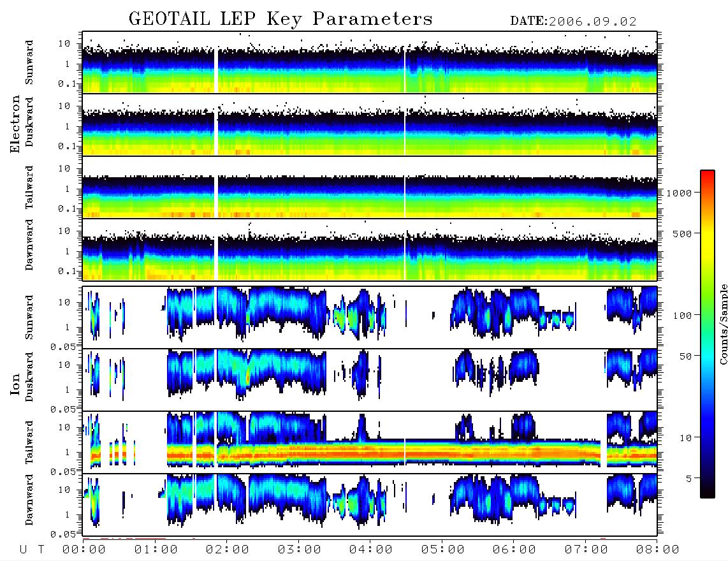Click the "Counts/Sample" colorbar label
This screenshot has width=728, height=561.
click(x=724, y=324)
